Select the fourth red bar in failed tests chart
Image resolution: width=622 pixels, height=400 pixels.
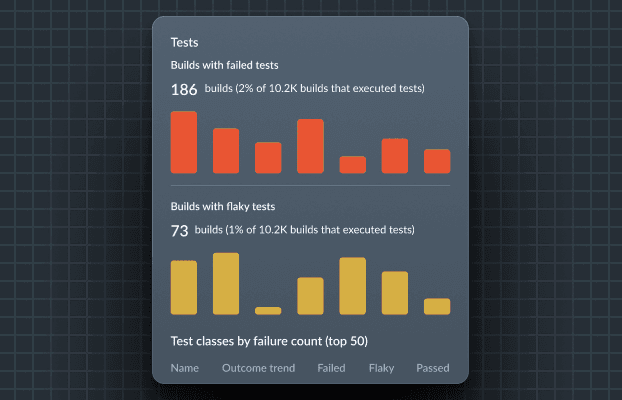coord(310,146)
